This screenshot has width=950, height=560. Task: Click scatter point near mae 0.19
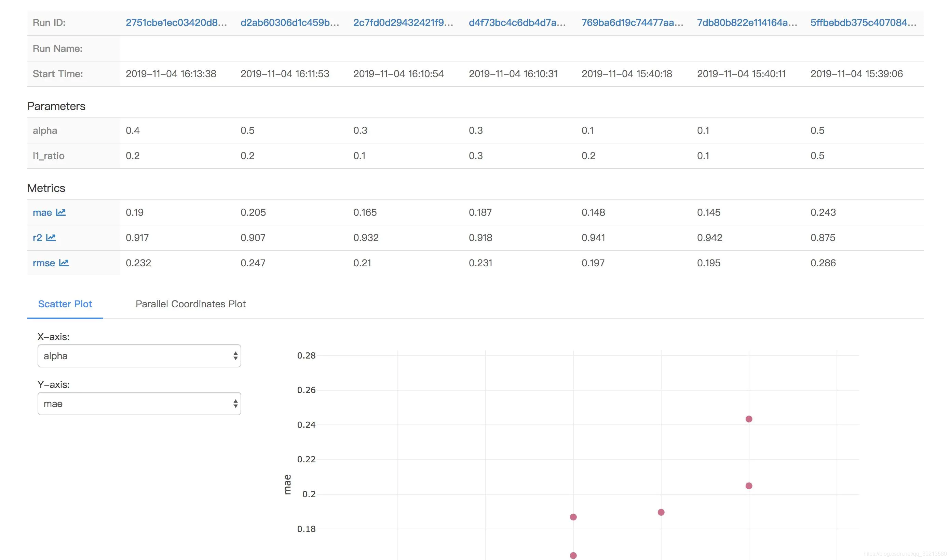pos(661,512)
